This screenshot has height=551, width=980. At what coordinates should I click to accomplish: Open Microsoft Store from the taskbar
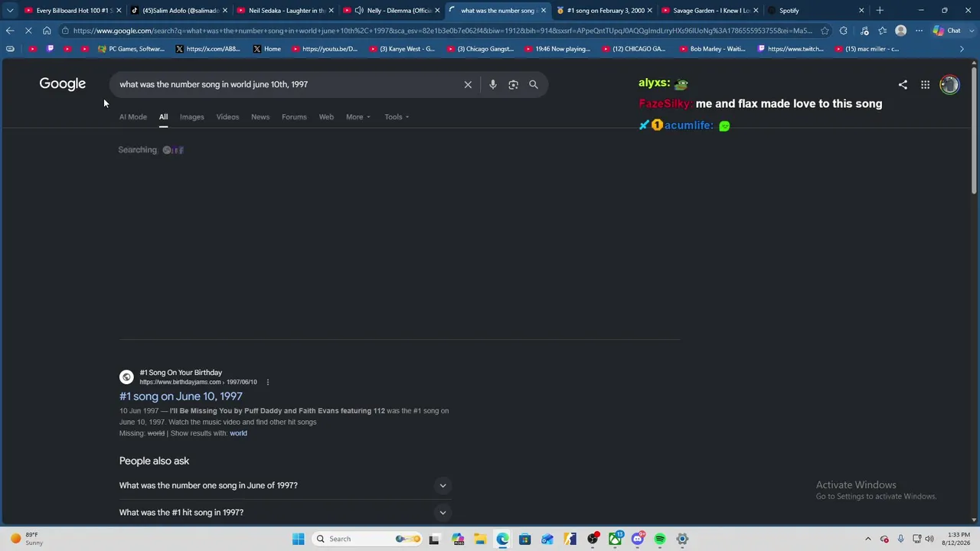tap(524, 539)
